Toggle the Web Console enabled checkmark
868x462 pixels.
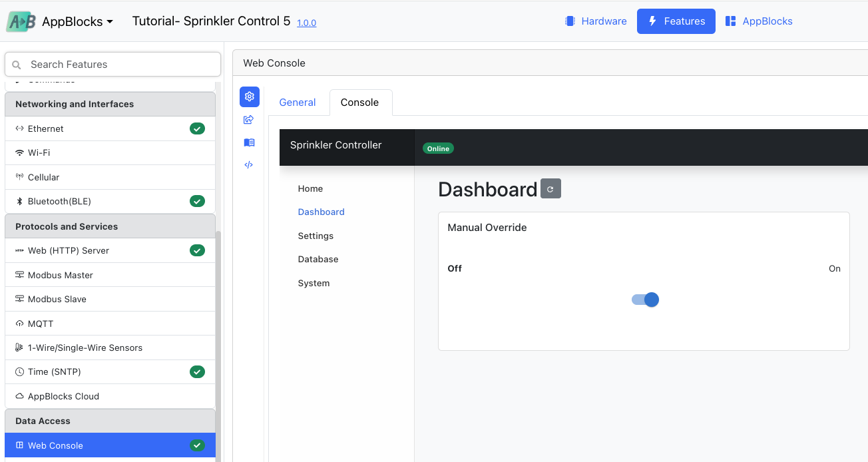tap(197, 445)
